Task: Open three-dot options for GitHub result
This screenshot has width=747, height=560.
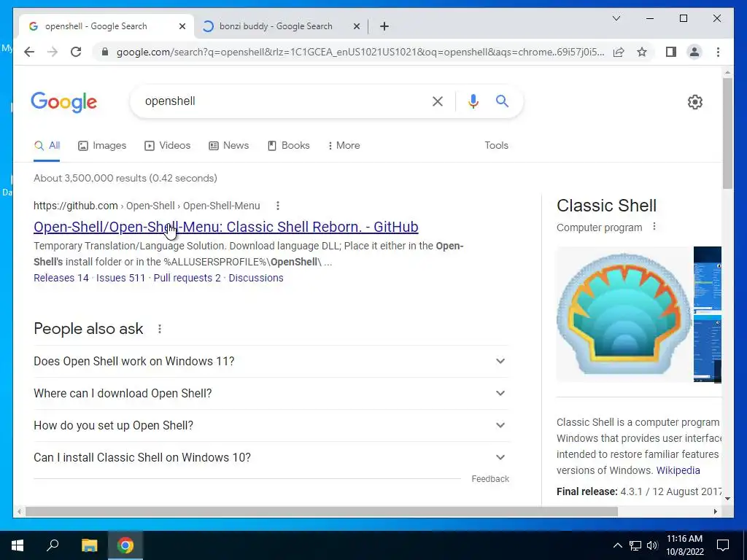Action: click(x=278, y=206)
